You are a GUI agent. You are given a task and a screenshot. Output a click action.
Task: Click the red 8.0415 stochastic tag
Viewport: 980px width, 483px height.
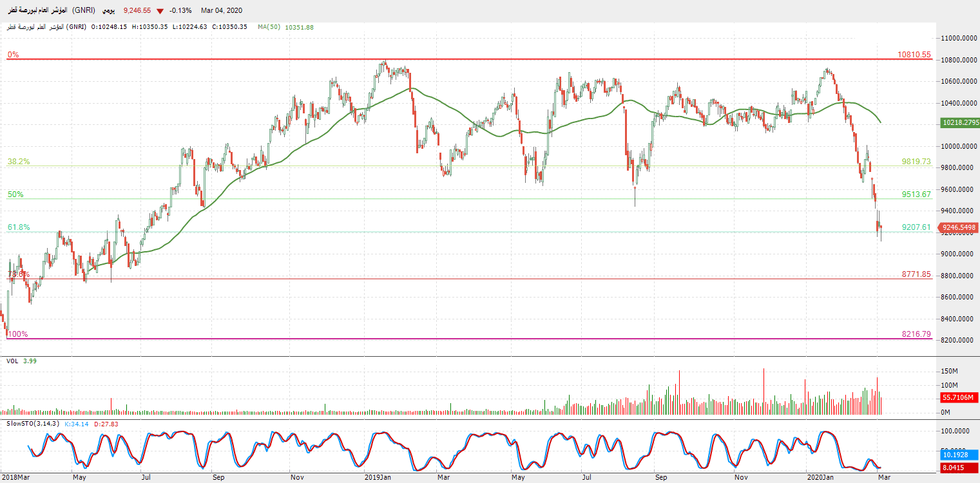[x=960, y=468]
